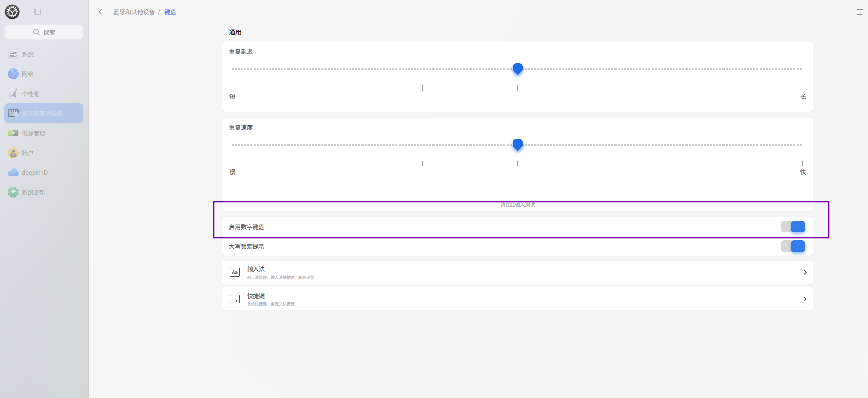868x398 pixels.
Task: Go back with the left arrow
Action: 100,12
